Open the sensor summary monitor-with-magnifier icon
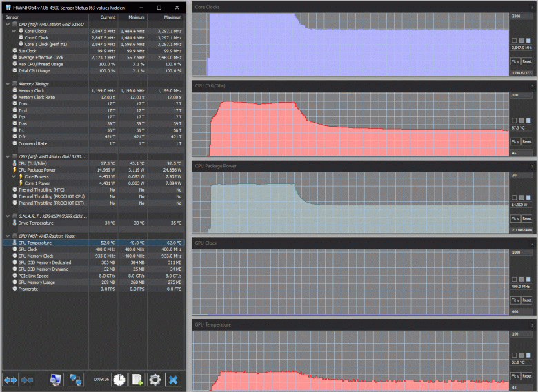 (x=56, y=380)
